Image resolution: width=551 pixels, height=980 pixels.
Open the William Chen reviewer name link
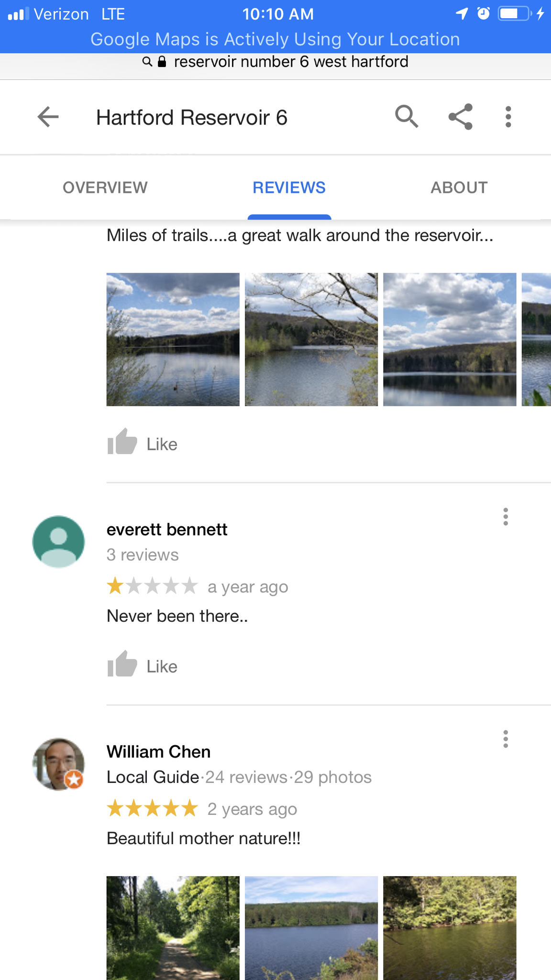(x=158, y=752)
